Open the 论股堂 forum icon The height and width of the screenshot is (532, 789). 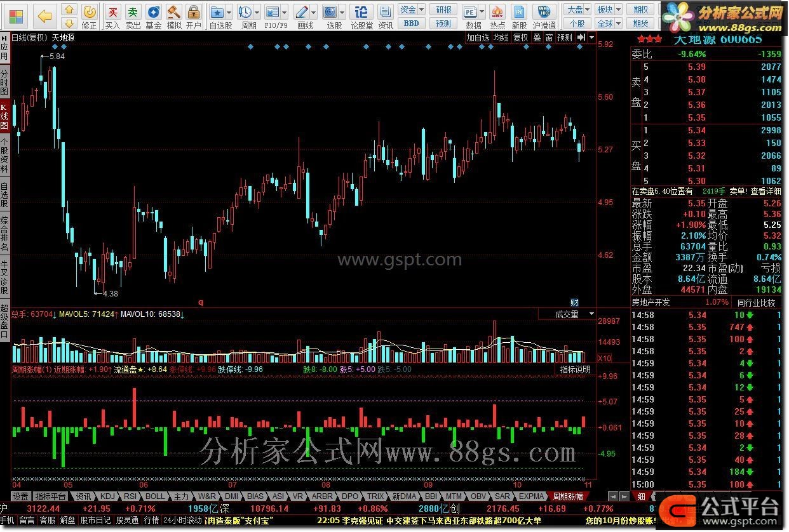[361, 16]
